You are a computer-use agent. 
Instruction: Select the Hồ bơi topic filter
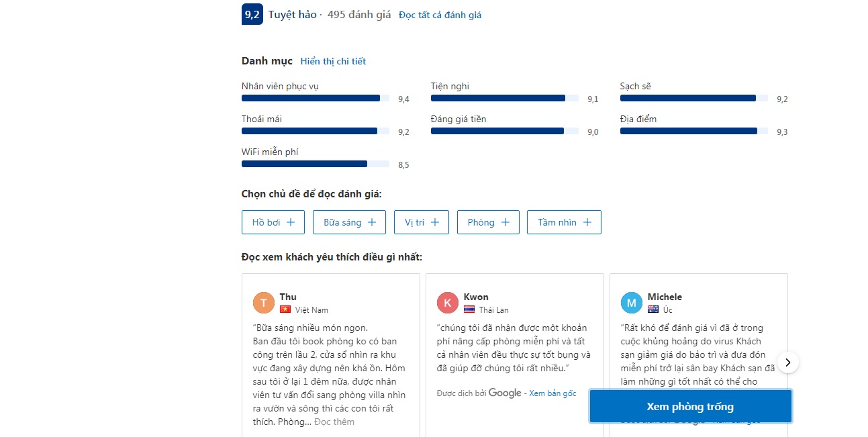point(273,222)
